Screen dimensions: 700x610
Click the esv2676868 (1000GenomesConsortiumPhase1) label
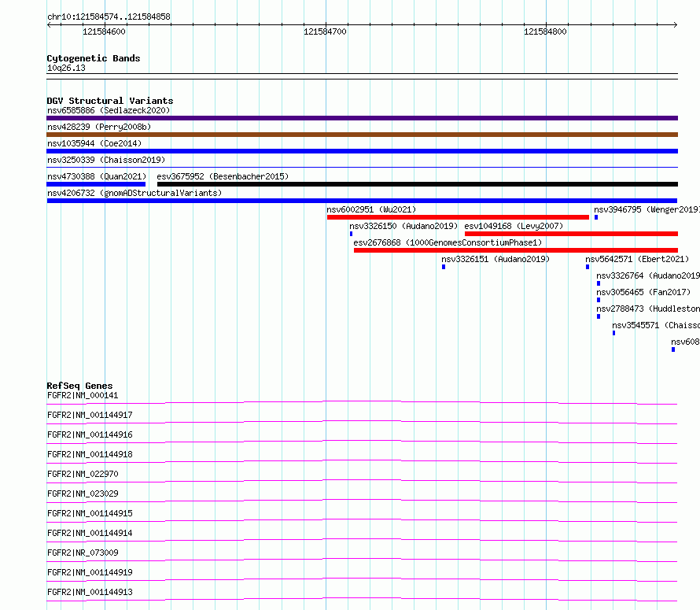coord(448,242)
